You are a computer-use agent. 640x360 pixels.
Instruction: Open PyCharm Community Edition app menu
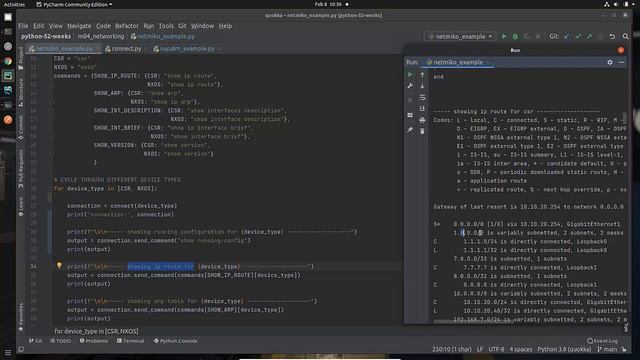[x=74, y=4]
